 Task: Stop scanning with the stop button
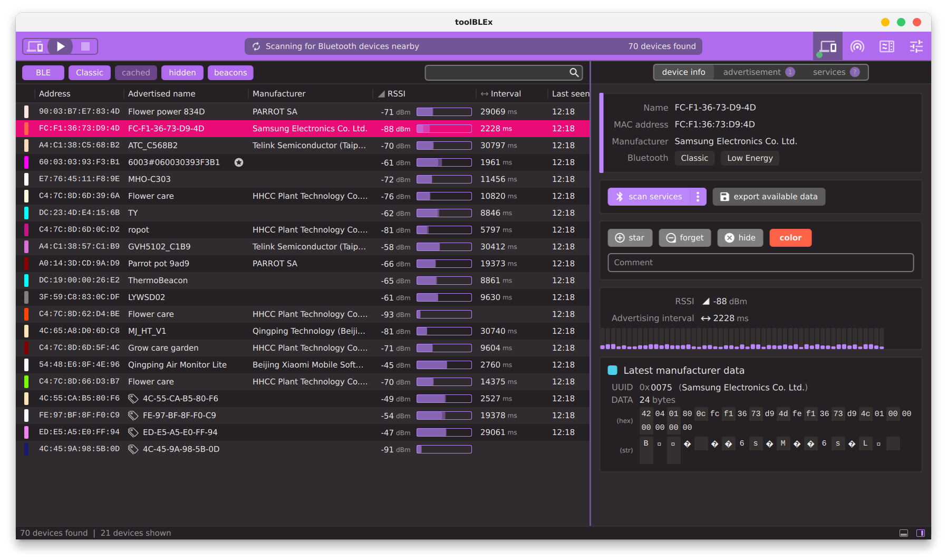click(85, 46)
